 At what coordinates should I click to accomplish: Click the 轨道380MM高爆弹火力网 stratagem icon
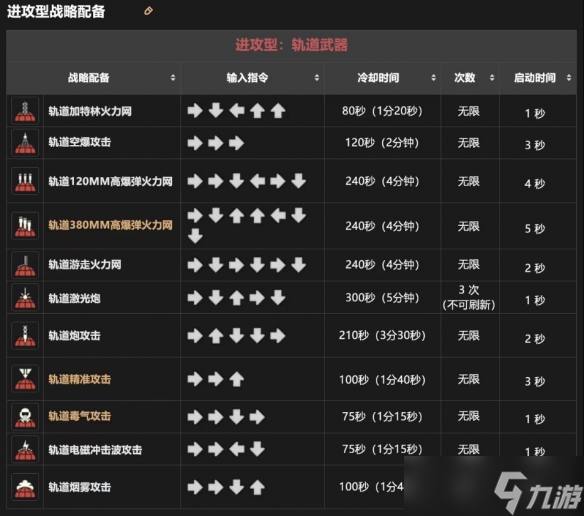(x=25, y=226)
